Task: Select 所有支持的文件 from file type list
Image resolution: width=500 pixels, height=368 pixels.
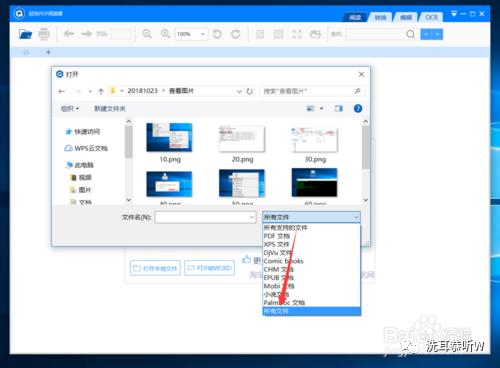Action: 311,228
